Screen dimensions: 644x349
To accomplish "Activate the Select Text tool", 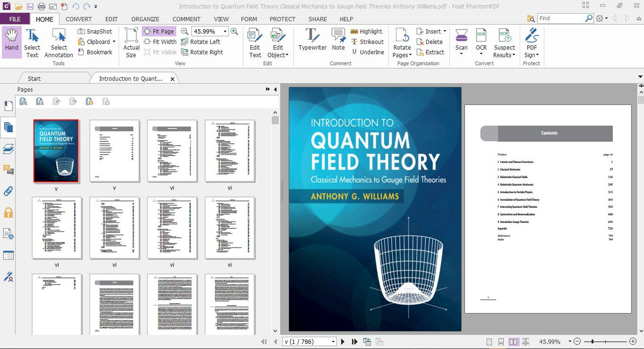I will point(32,42).
